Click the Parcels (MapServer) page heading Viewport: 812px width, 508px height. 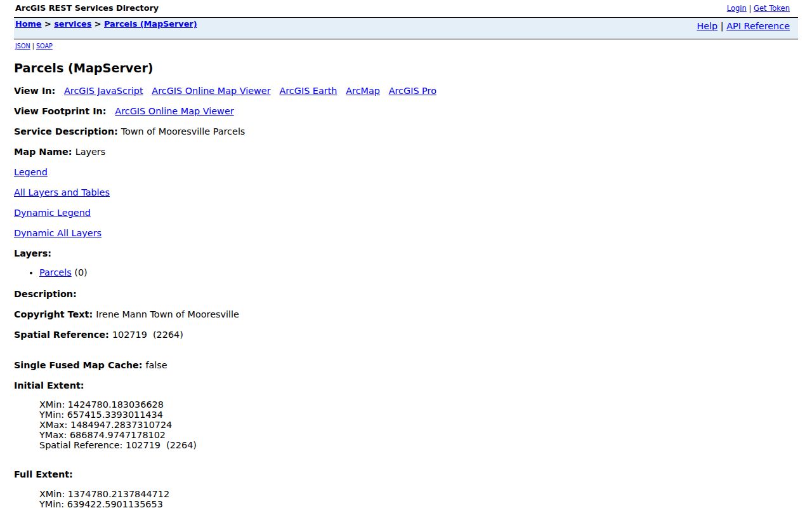84,68
